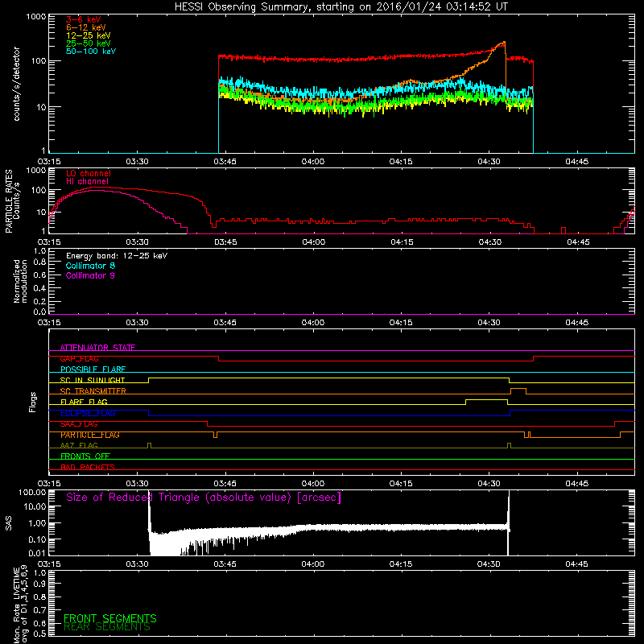
Task: Select the red 3-6 keV legend label
Action: click(84, 19)
